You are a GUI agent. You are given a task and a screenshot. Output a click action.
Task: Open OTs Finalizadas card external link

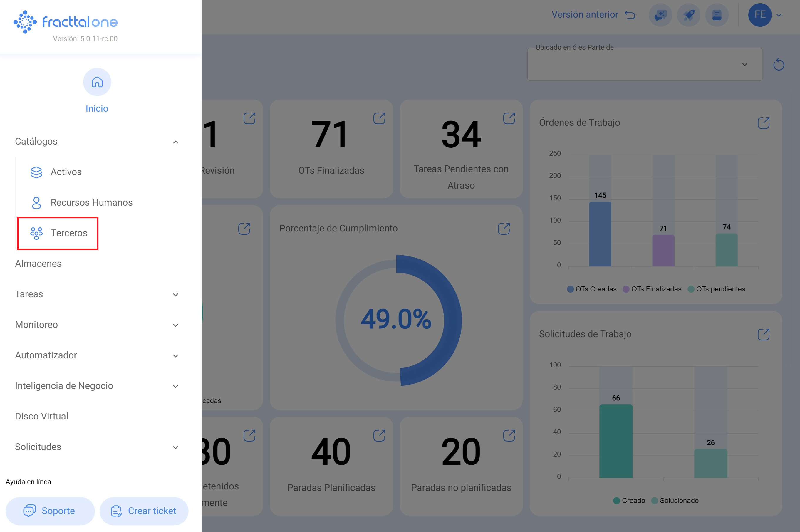point(379,118)
